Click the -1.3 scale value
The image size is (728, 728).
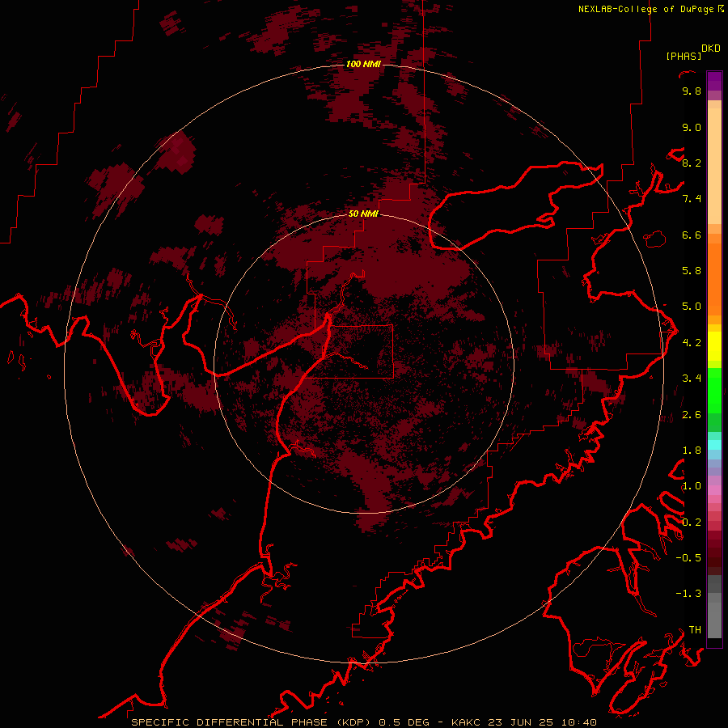(x=688, y=594)
